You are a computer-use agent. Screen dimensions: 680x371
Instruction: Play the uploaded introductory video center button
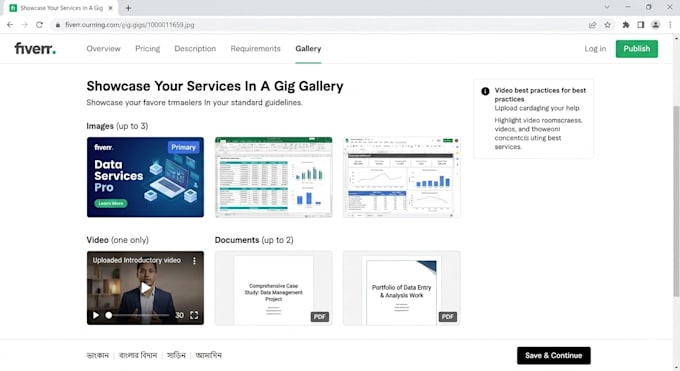(145, 287)
